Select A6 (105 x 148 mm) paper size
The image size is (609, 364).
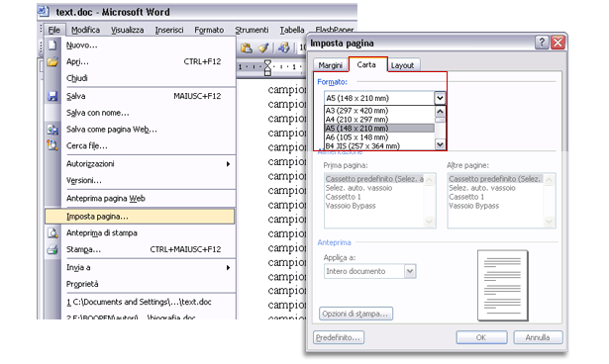pos(379,136)
